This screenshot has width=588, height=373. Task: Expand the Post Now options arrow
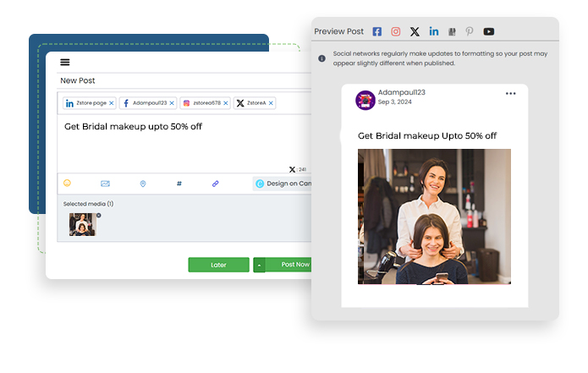(x=259, y=265)
